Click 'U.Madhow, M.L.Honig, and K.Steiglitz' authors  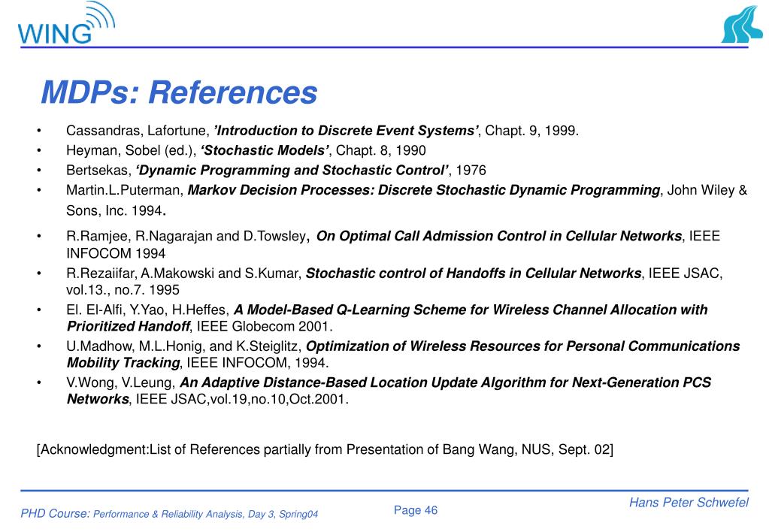[x=183, y=346]
